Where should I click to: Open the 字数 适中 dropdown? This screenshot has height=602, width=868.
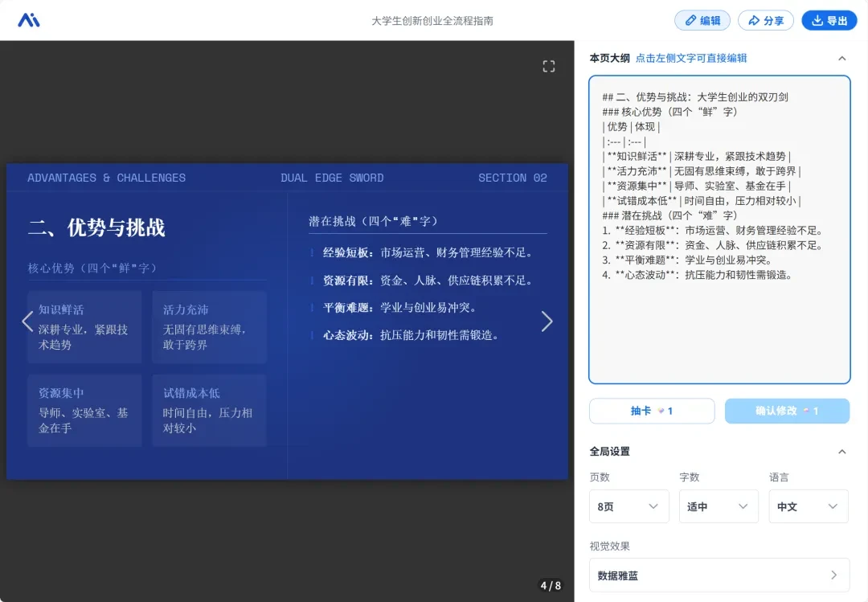[x=719, y=506]
